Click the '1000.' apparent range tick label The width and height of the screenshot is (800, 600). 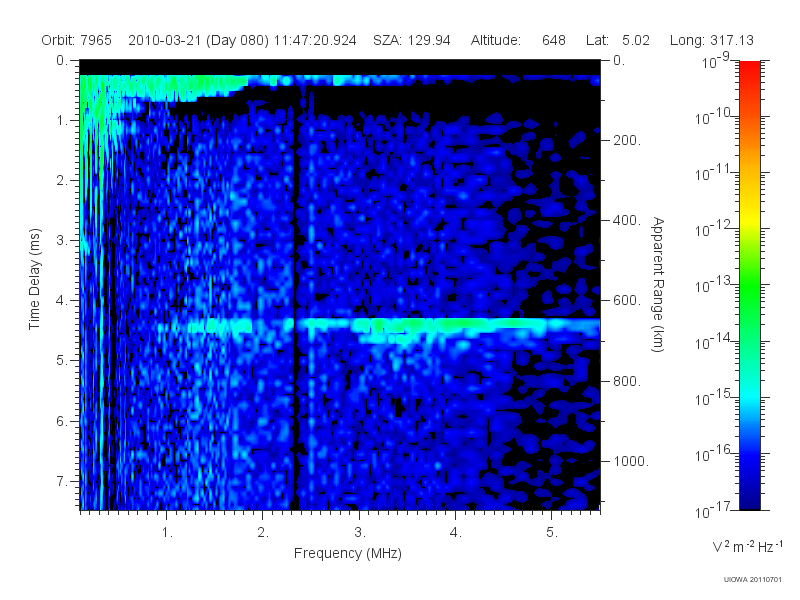pyautogui.click(x=631, y=461)
